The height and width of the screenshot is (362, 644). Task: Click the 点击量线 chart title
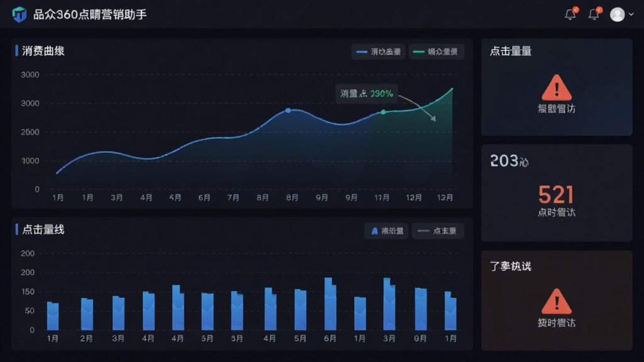pos(43,230)
